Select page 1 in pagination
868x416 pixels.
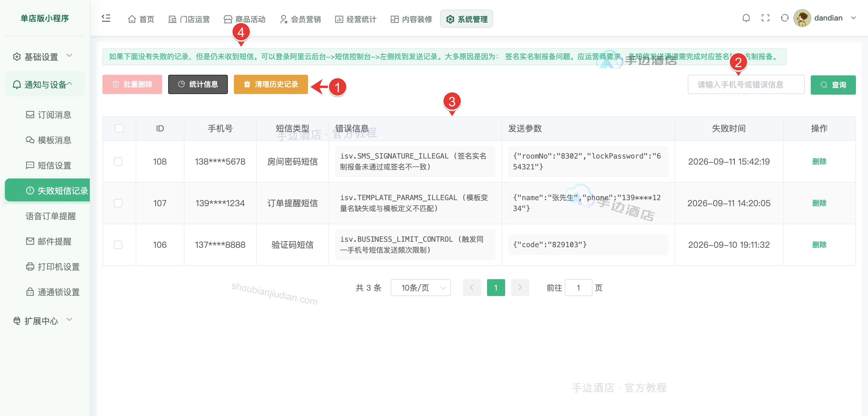point(496,288)
